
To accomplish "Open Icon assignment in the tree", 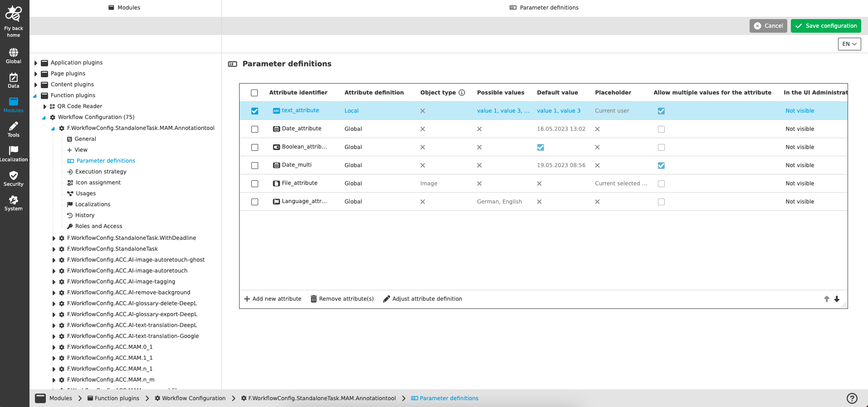I will [x=94, y=183].
